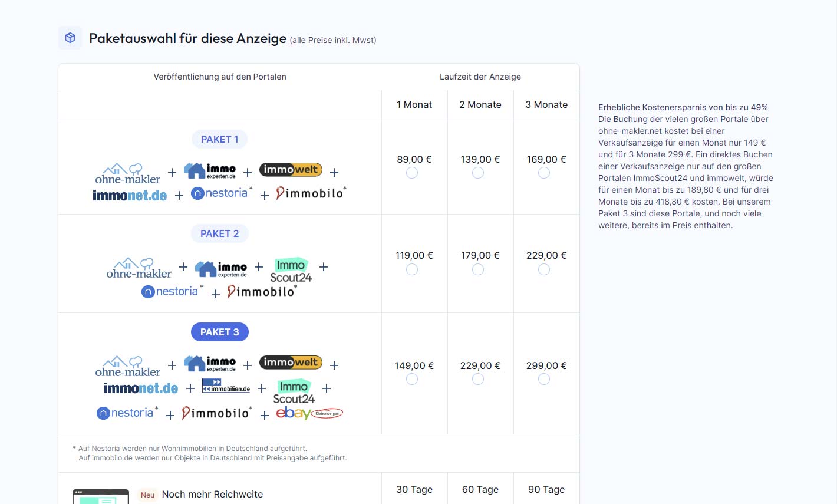
Task: Click 'Erhebliche Kostenersparnis von bis zu 49%' text
Action: tap(683, 107)
